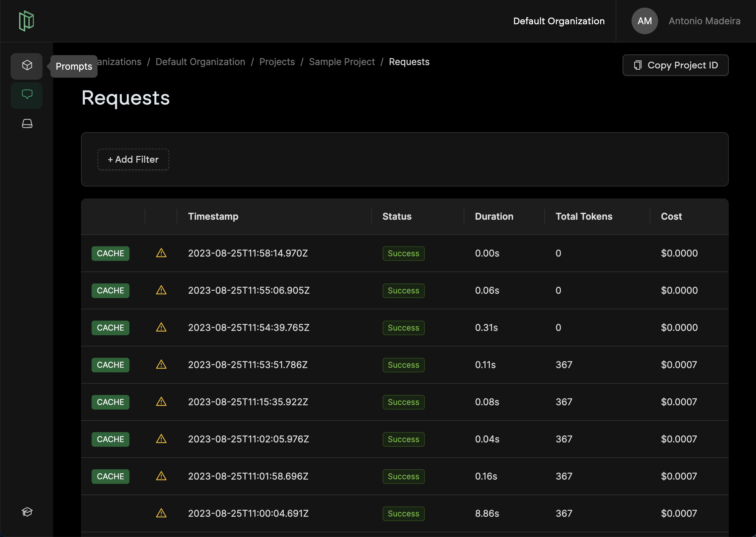Sort by the Timestamp column header

[213, 216]
